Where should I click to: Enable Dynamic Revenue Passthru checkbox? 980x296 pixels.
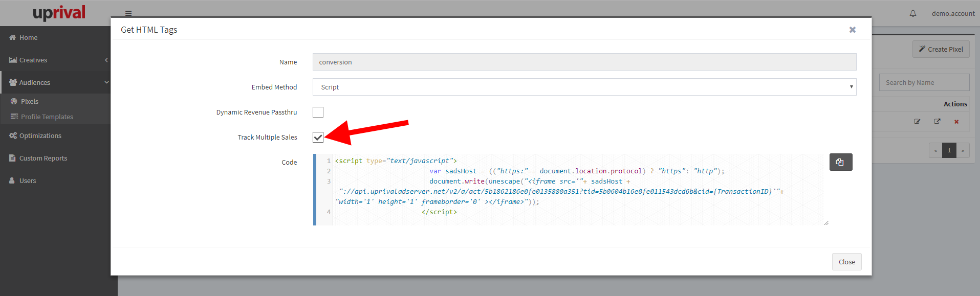pyautogui.click(x=318, y=112)
